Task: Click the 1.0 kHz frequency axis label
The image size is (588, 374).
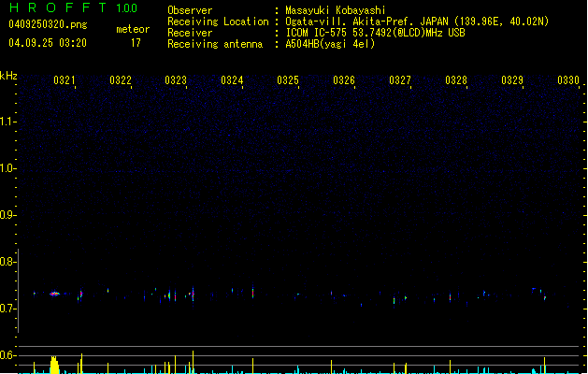Action: click(x=7, y=168)
